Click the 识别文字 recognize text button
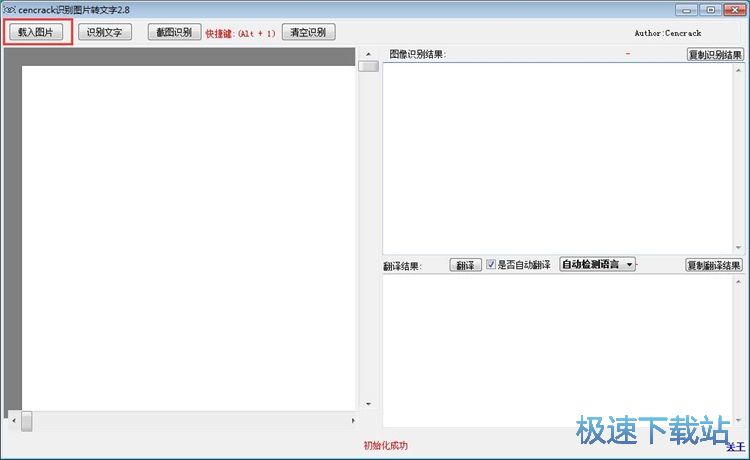The image size is (750, 460). click(x=105, y=33)
